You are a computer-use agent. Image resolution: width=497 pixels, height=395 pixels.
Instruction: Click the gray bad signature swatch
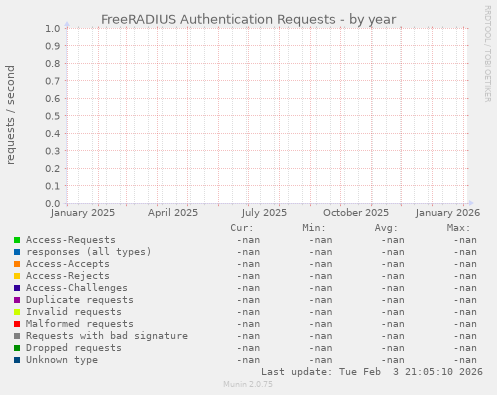[17, 336]
